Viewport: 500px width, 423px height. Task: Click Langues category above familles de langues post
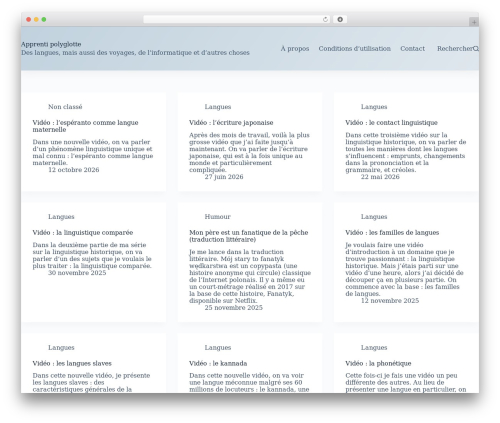(x=374, y=217)
